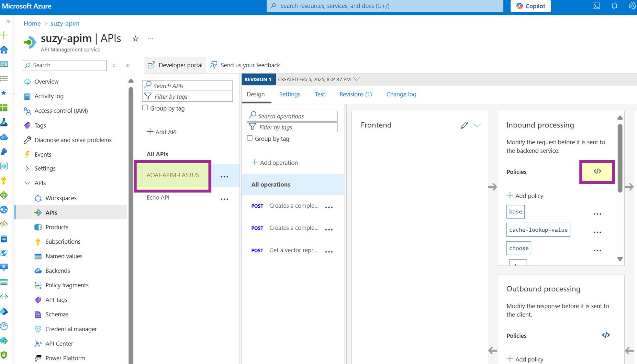Open the revision created-date dropdown chevron

coord(357,79)
